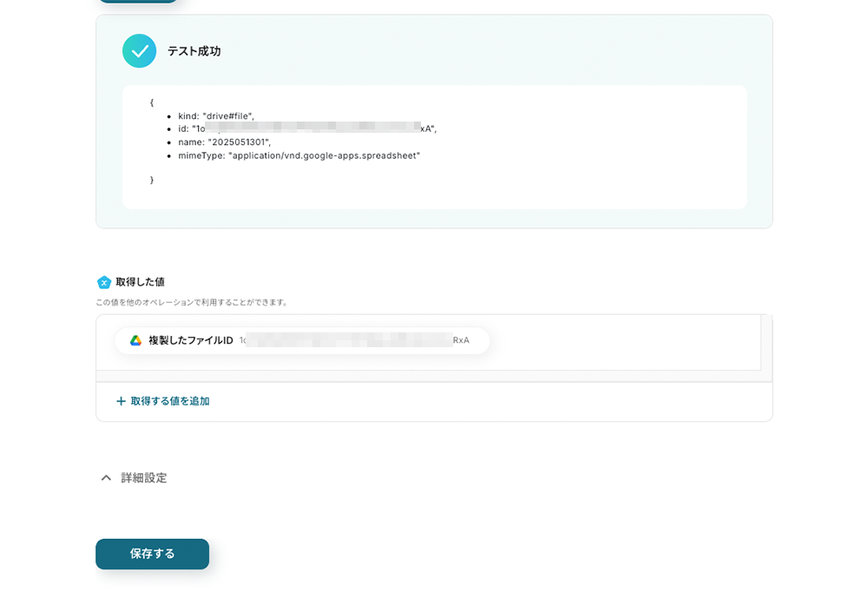Click the plus icon beside 取得する値を追加

coord(121,401)
